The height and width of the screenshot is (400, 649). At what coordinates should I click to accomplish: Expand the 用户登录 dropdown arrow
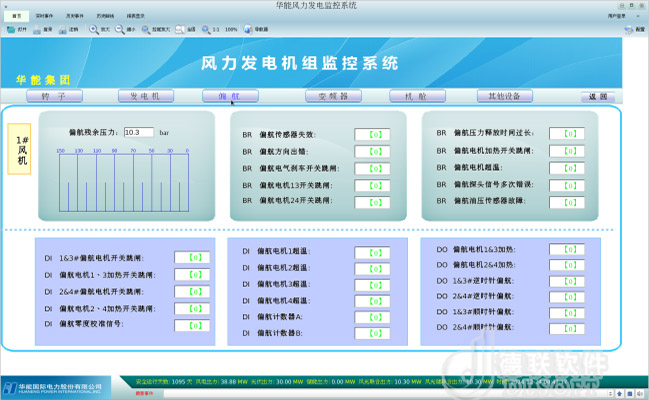[x=637, y=17]
